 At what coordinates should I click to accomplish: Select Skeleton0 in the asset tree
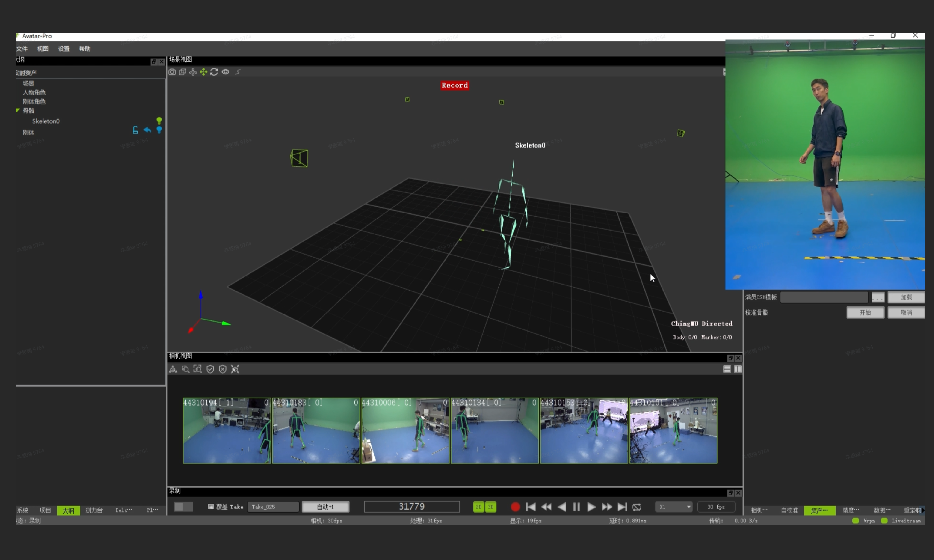coord(46,121)
